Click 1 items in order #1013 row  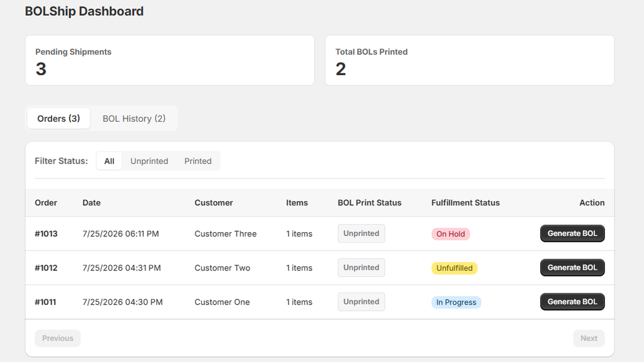tap(299, 234)
